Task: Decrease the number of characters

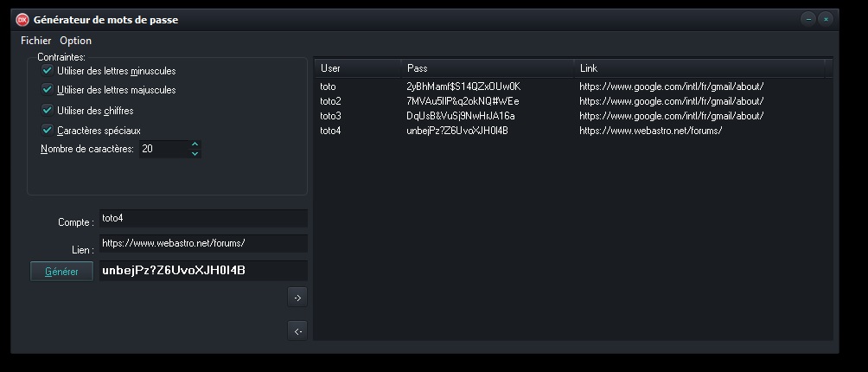Action: coord(195,154)
